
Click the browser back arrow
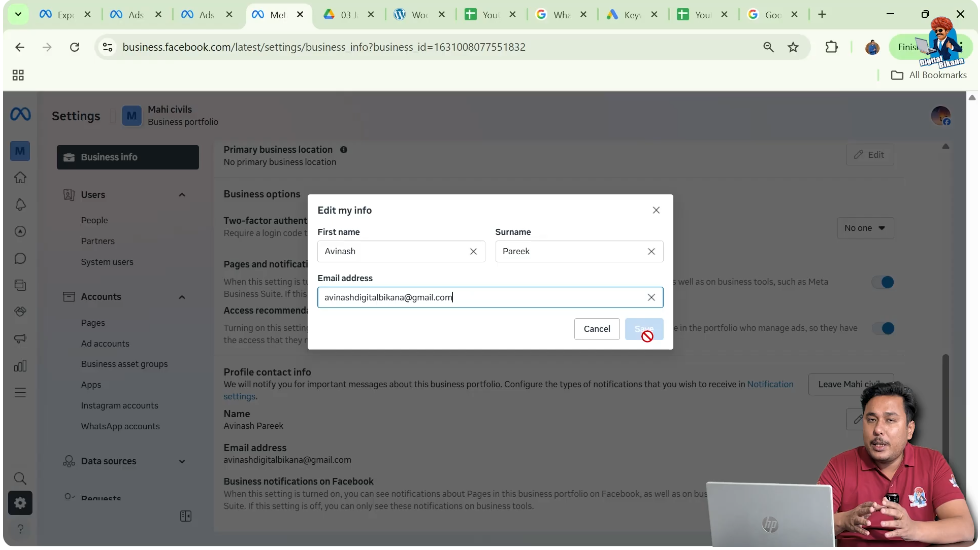pos(19,47)
